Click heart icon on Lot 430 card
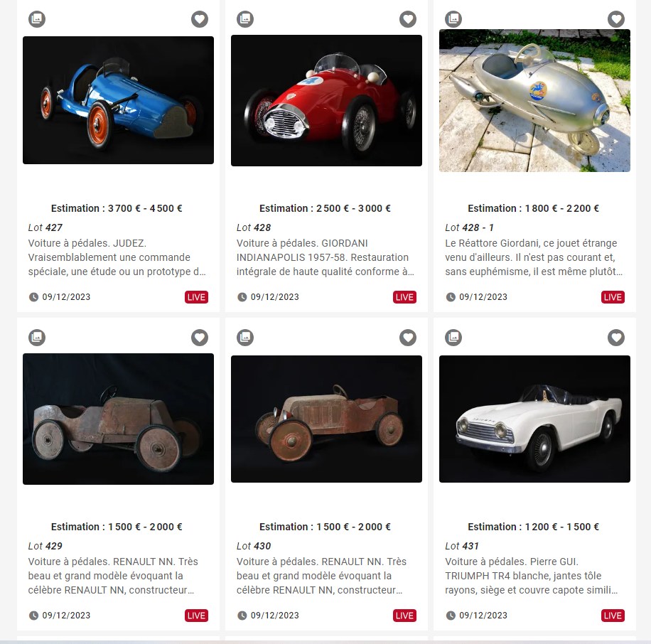The width and height of the screenshot is (651, 644). click(408, 338)
